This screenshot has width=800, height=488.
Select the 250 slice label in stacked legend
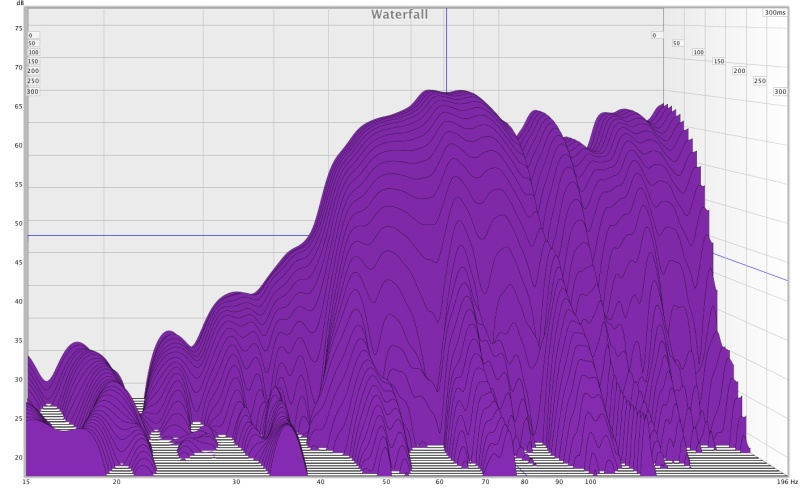tap(33, 81)
